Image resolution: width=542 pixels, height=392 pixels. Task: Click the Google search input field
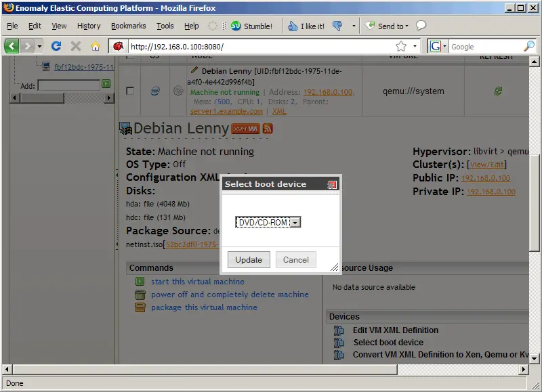tap(486, 46)
